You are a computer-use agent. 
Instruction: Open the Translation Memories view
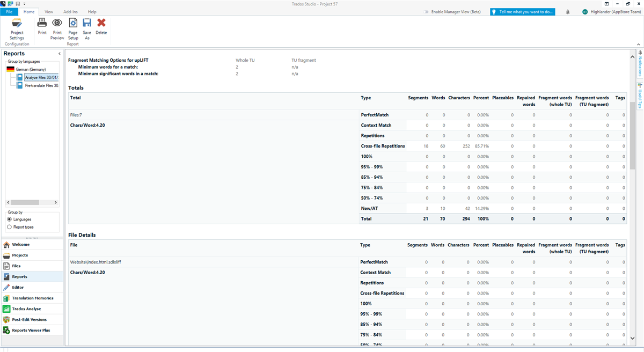32,298
